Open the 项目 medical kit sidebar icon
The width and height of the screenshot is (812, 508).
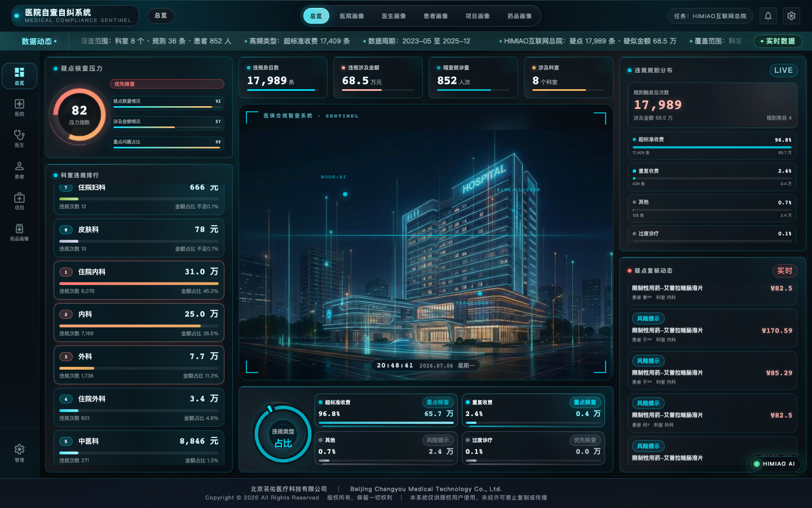click(x=19, y=201)
